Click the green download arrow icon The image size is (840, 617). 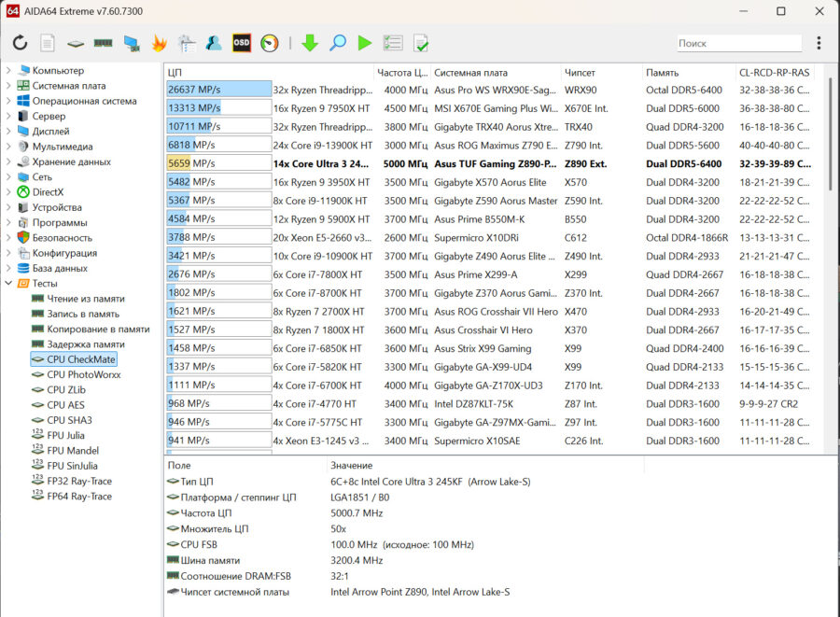tap(310, 43)
